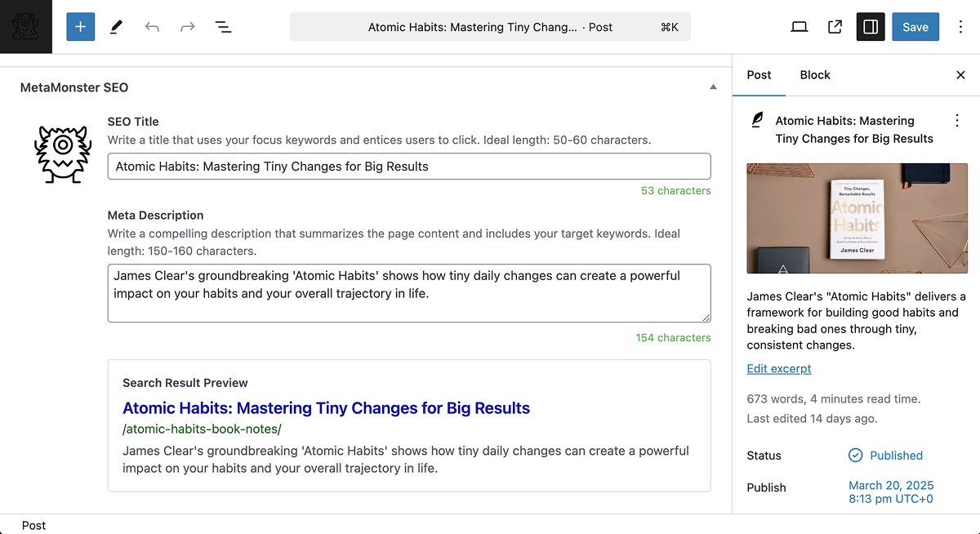Switch to the Block tab

(815, 75)
